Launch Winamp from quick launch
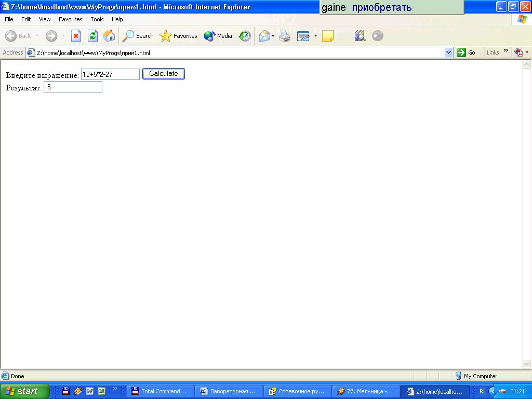532x399 pixels. 78,391
